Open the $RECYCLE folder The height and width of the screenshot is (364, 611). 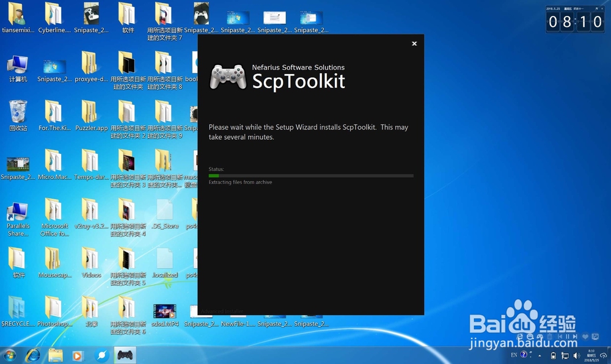18,311
